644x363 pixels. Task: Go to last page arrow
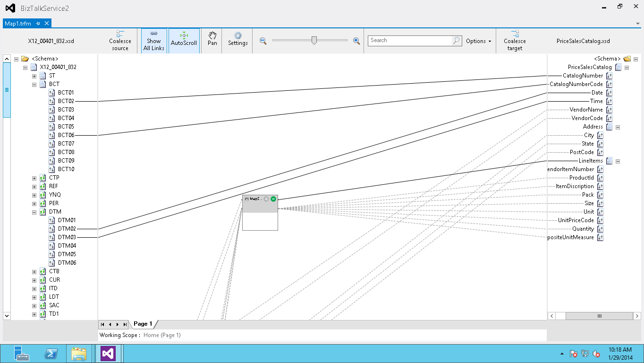[125, 324]
